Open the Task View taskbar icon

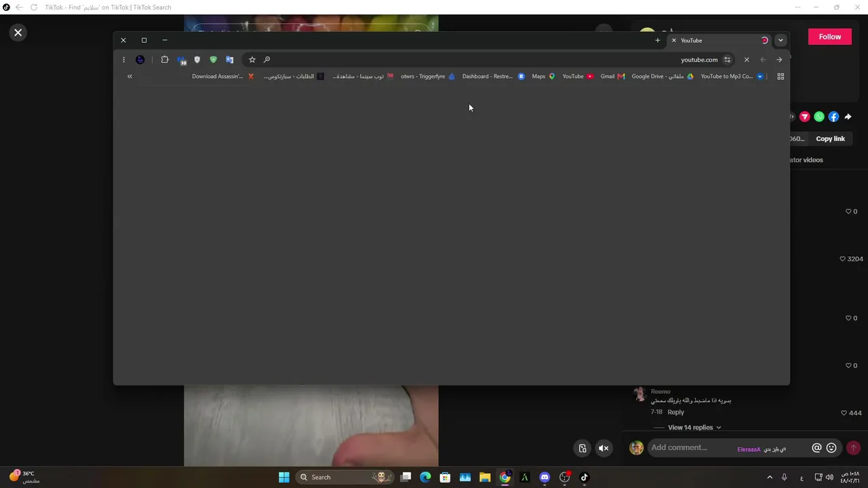coord(406,477)
